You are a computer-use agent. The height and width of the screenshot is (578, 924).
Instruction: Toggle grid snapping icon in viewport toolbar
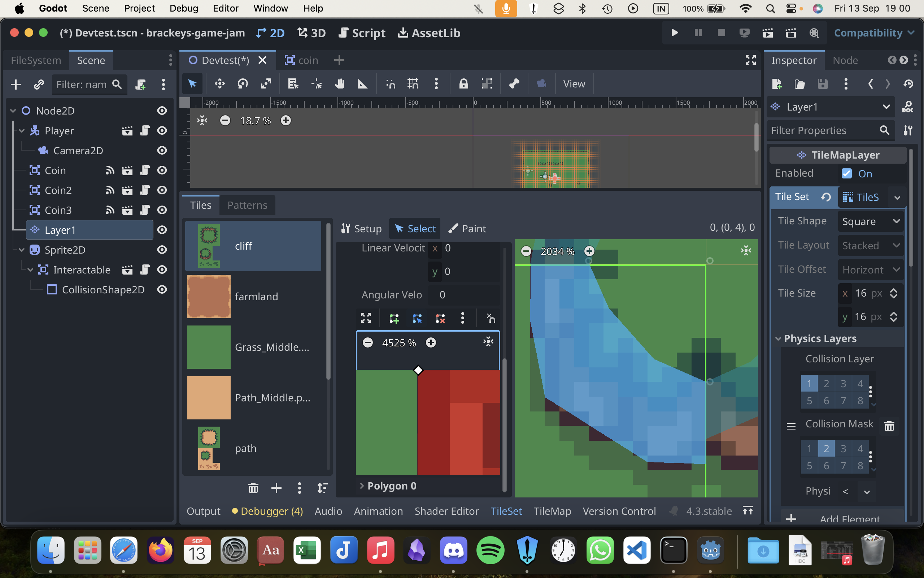click(x=413, y=84)
